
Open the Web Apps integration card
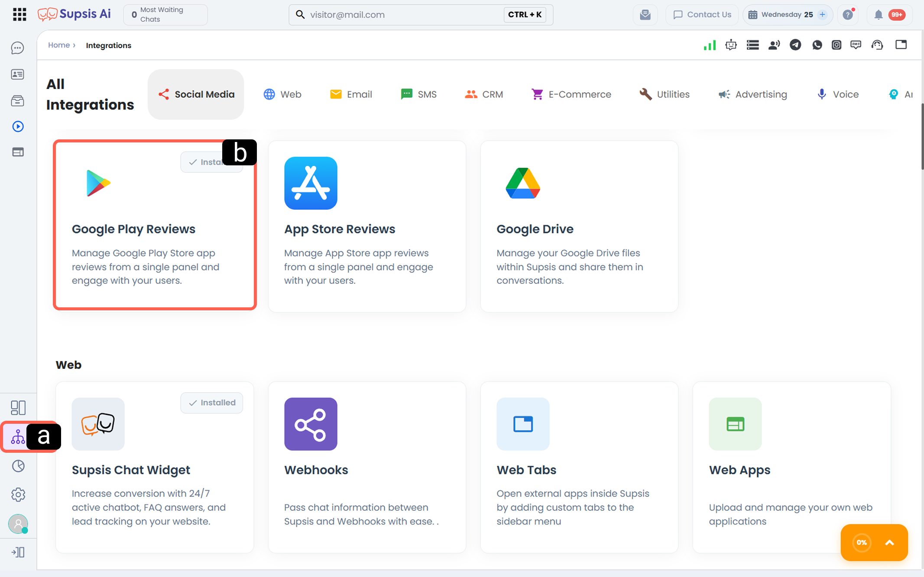click(792, 467)
